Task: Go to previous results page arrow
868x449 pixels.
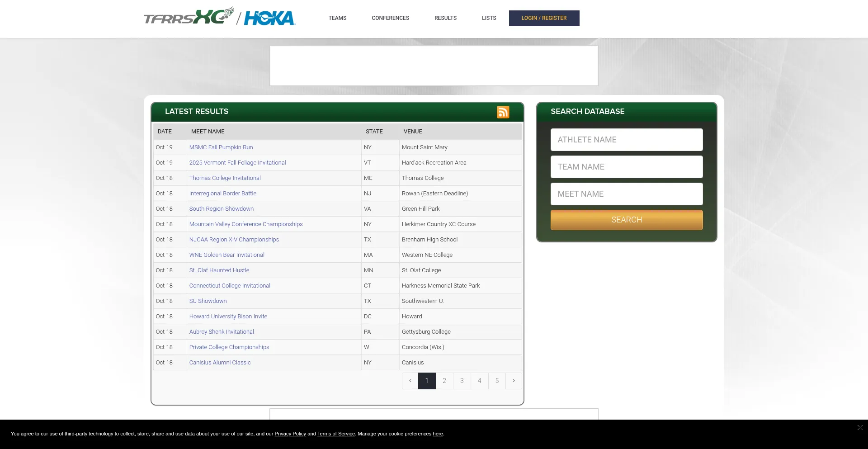Action: (410, 381)
